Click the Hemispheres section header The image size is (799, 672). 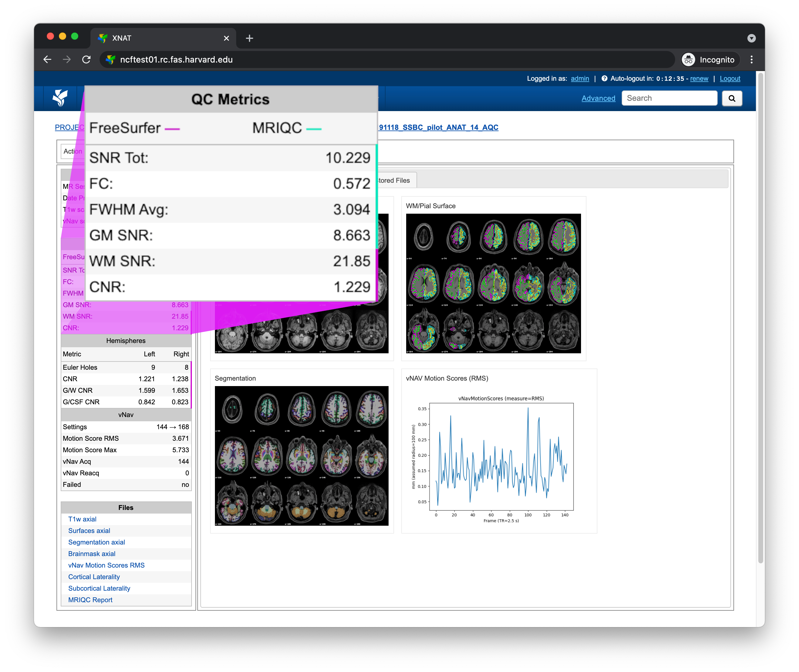[126, 341]
